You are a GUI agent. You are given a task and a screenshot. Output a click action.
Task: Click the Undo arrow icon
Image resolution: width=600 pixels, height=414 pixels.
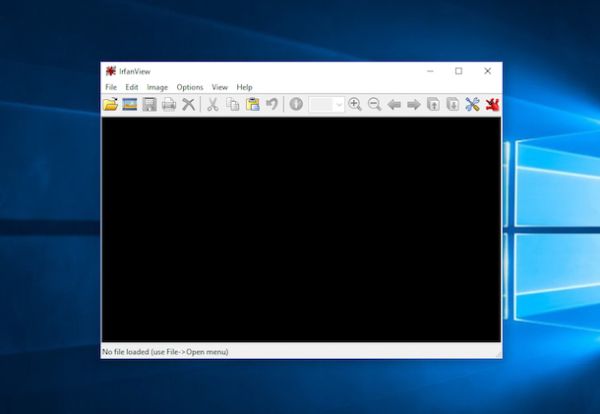[271, 104]
